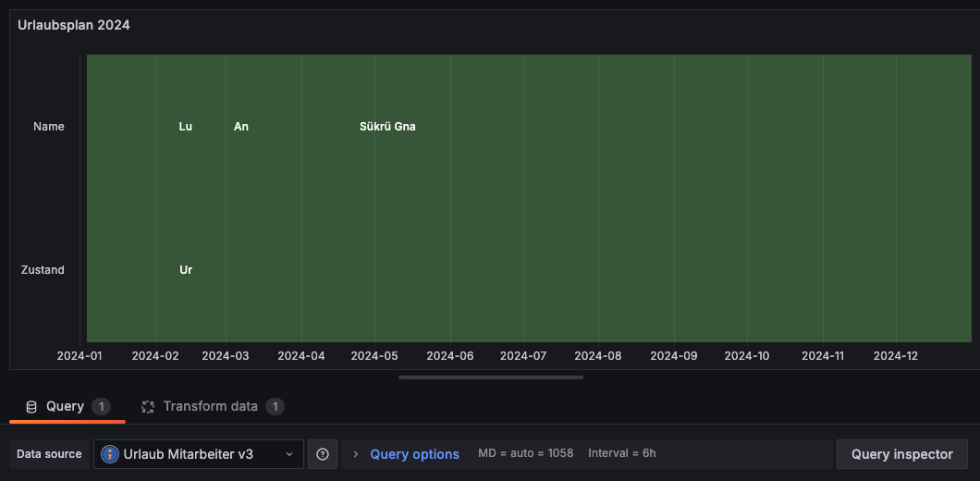Click the MD = auto = 1058 text

(x=526, y=453)
